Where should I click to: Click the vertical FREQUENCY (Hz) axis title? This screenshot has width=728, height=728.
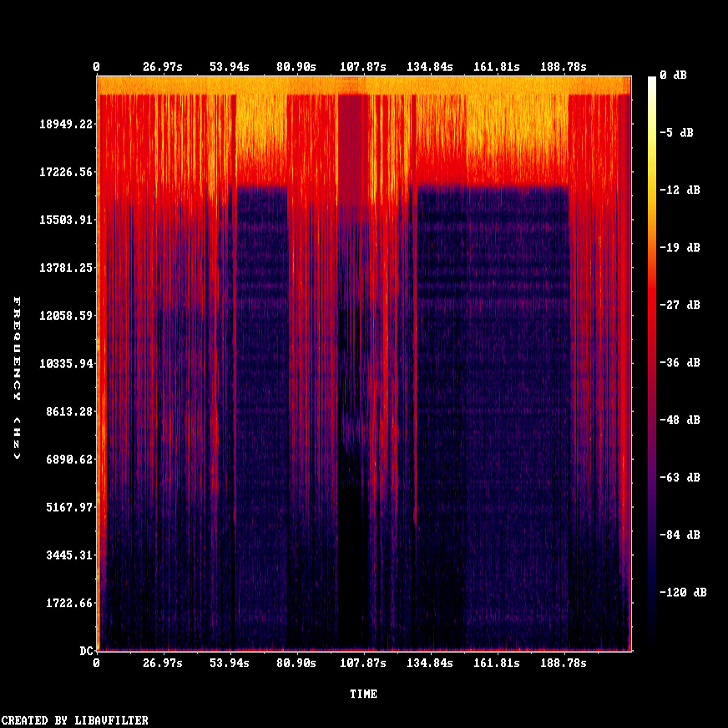17,378
